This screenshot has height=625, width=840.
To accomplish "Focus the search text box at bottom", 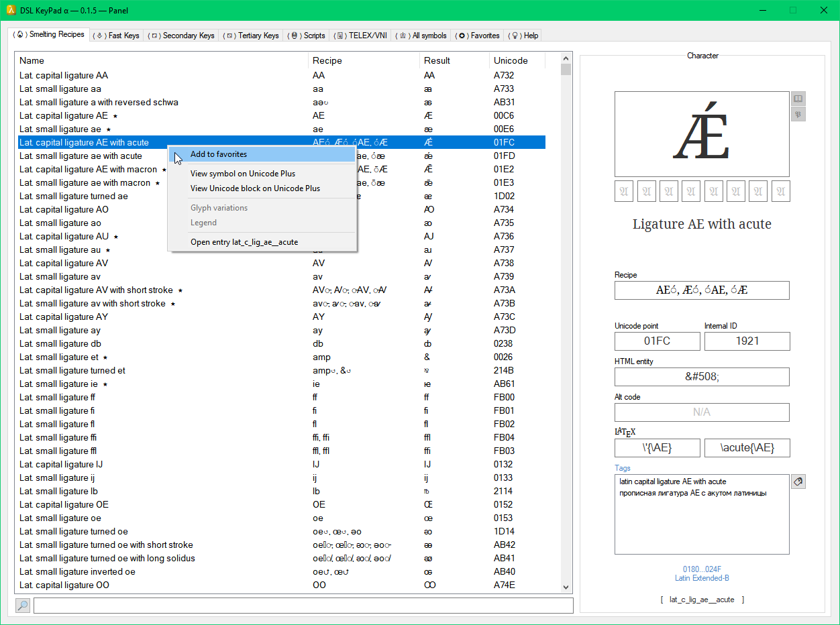I will 303,606.
